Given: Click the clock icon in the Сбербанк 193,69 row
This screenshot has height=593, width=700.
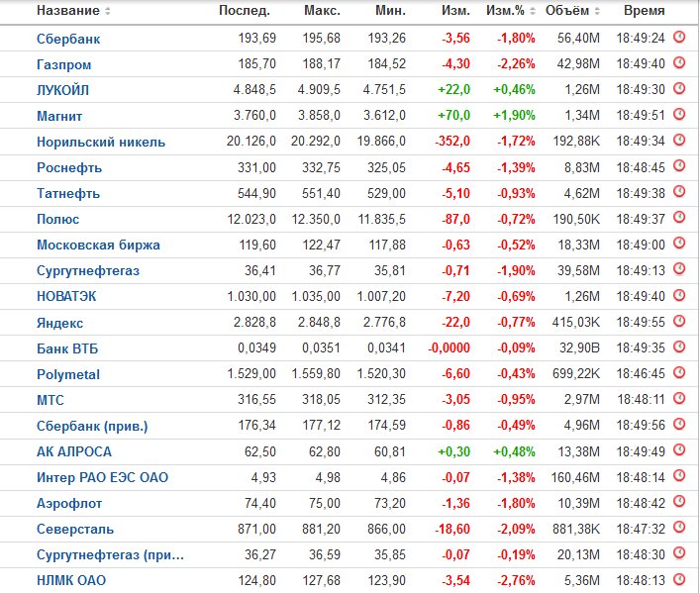Looking at the screenshot, I should 679,37.
